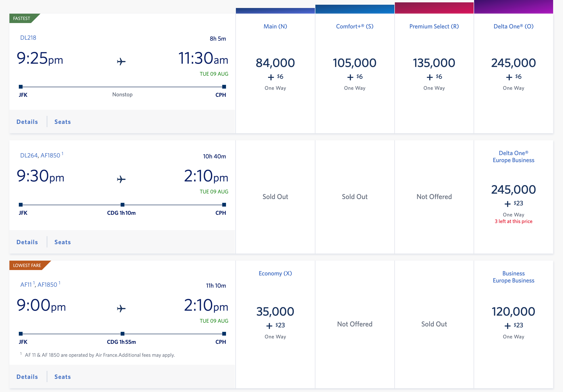Click the LOWEST FARE banner ribbon

coord(27,265)
